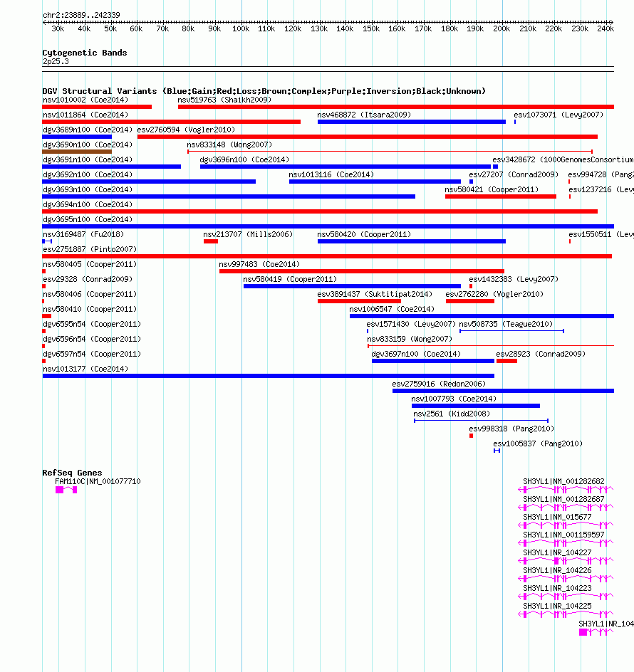Click the 200k mark on the ruler
The height and width of the screenshot is (672, 634).
[502, 28]
